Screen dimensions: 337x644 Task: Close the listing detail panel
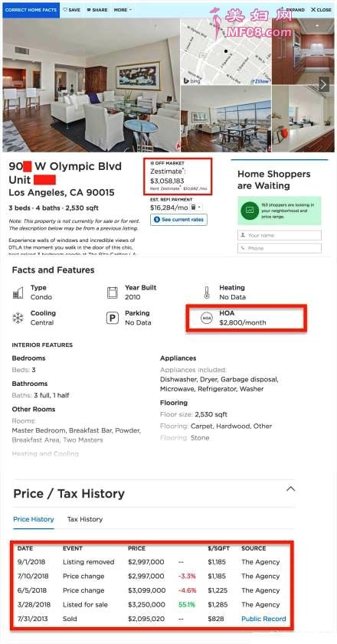[x=321, y=10]
